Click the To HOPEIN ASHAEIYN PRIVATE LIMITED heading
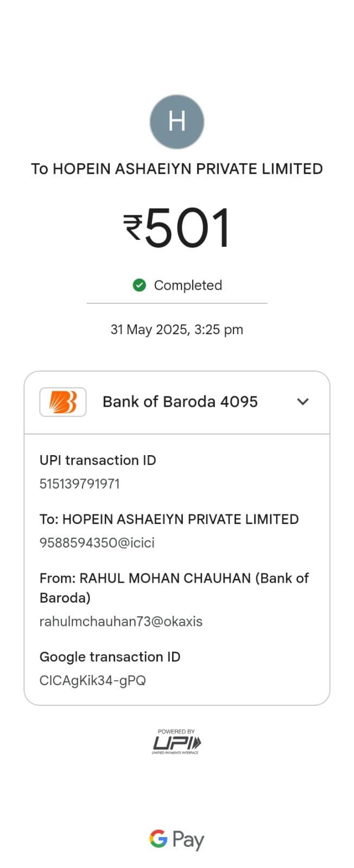The height and width of the screenshot is (868, 354). pos(177,169)
